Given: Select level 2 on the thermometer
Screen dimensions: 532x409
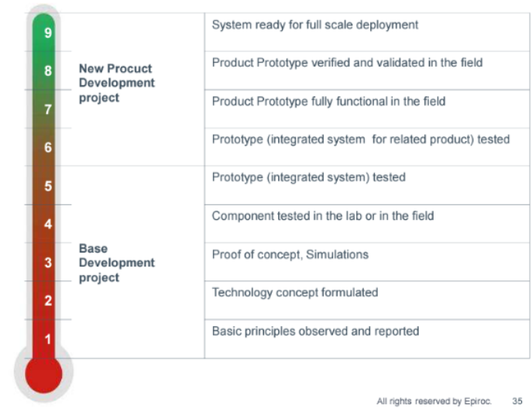Looking at the screenshot, I should point(48,301).
